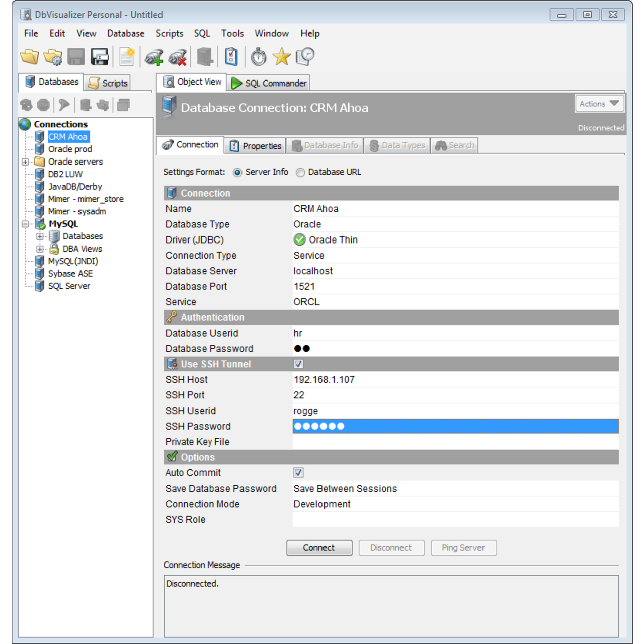The width and height of the screenshot is (644, 644).
Task: Toggle the Auto Commit checkbox
Action: point(298,472)
